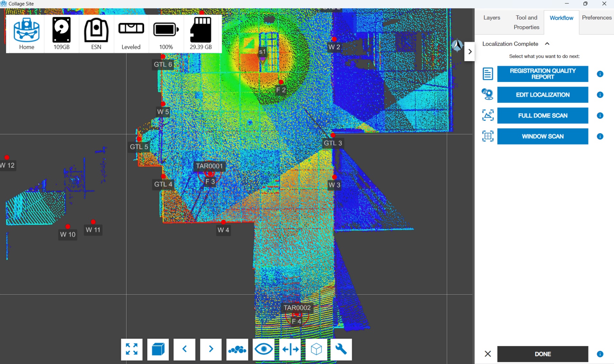Click the fit-to-screen expand arrows icon
The width and height of the screenshot is (614, 364).
tap(132, 349)
